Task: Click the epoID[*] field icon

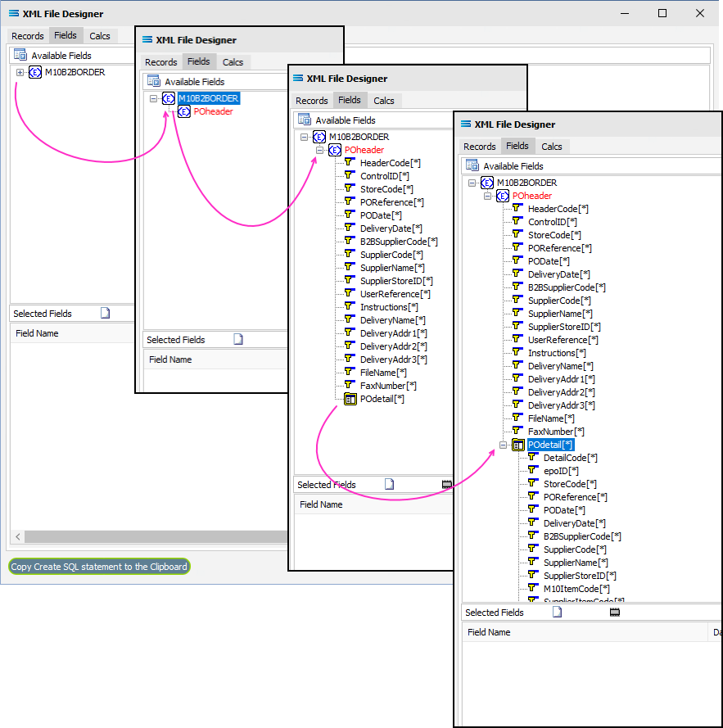Action: coord(532,470)
